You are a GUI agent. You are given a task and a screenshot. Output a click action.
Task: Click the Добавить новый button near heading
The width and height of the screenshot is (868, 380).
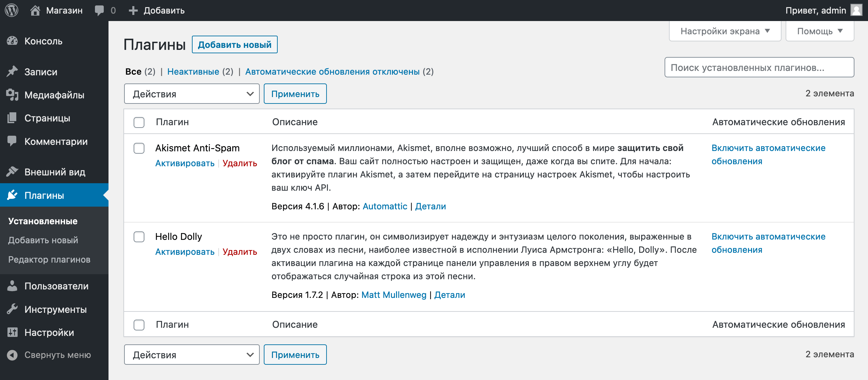coord(235,44)
